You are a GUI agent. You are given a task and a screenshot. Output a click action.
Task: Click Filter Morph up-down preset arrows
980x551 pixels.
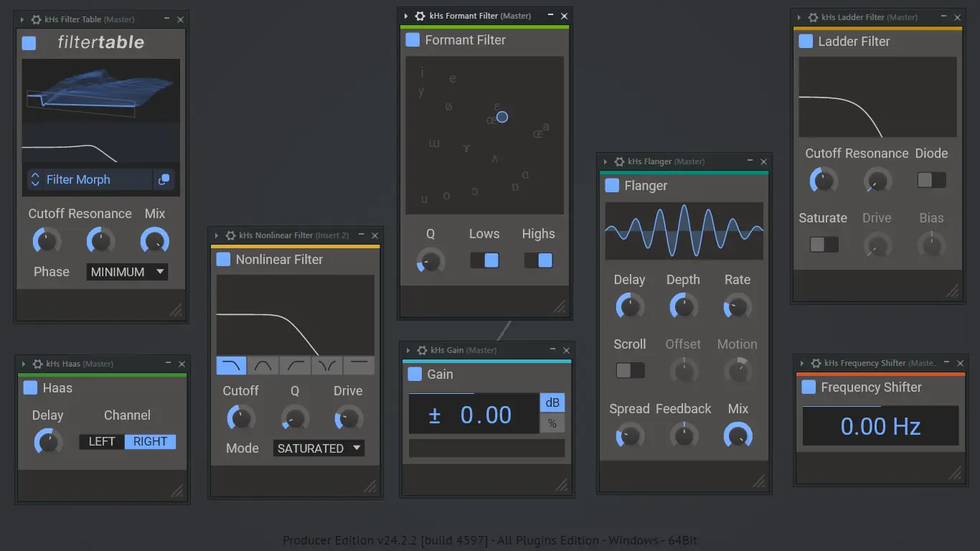tap(35, 179)
